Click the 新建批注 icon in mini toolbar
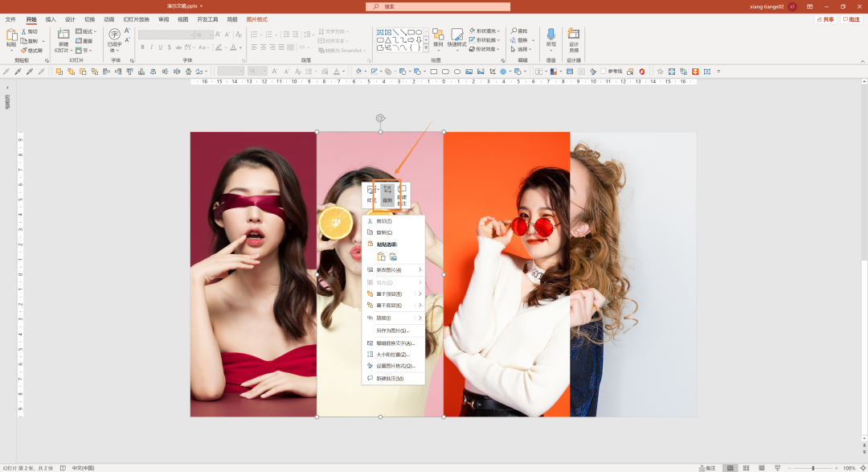 (402, 194)
